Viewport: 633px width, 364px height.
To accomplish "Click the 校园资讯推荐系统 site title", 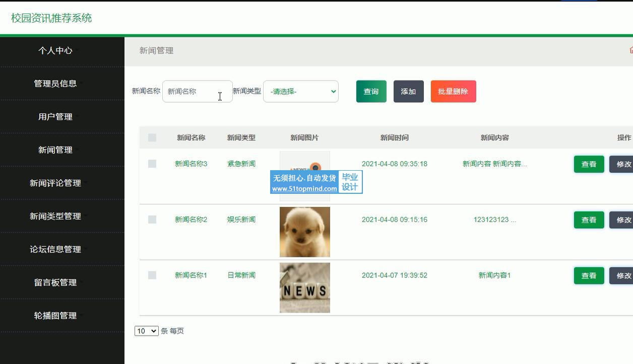I will [51, 18].
